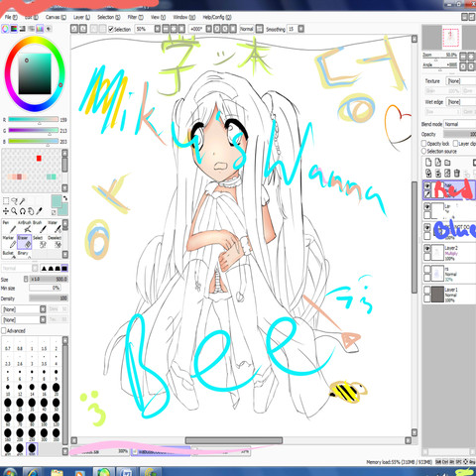Create a new layer in layer panel

428,162
